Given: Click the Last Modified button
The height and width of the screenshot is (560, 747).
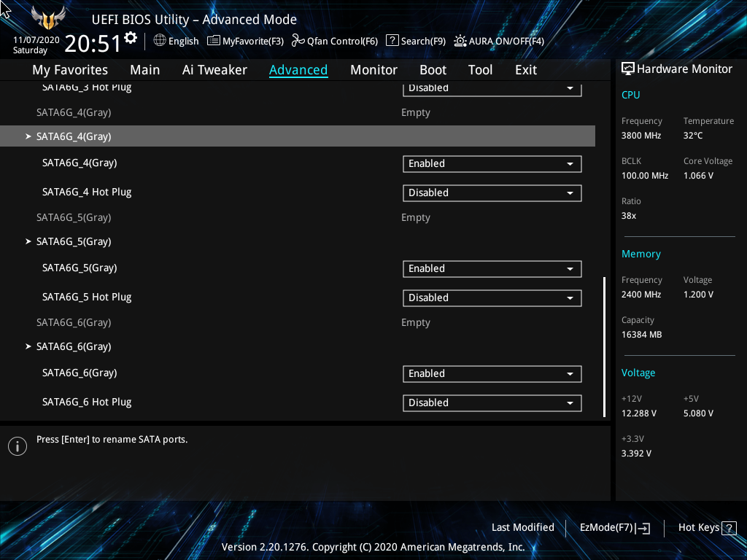Looking at the screenshot, I should 522,527.
